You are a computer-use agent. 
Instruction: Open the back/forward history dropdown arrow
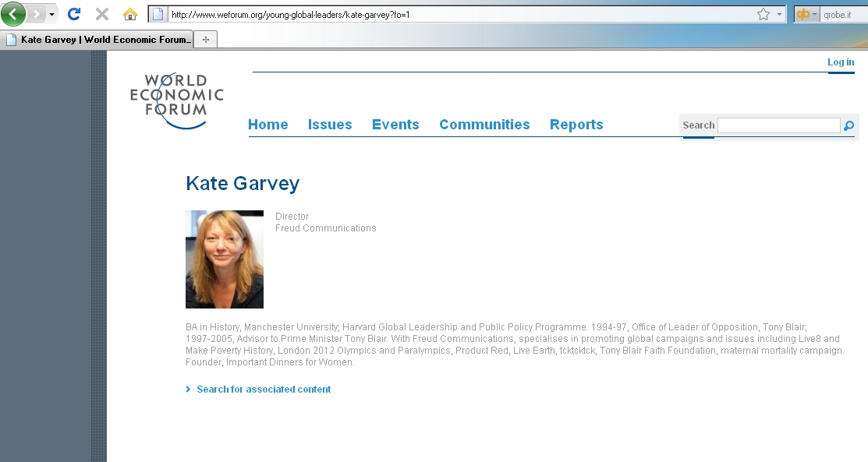point(51,14)
